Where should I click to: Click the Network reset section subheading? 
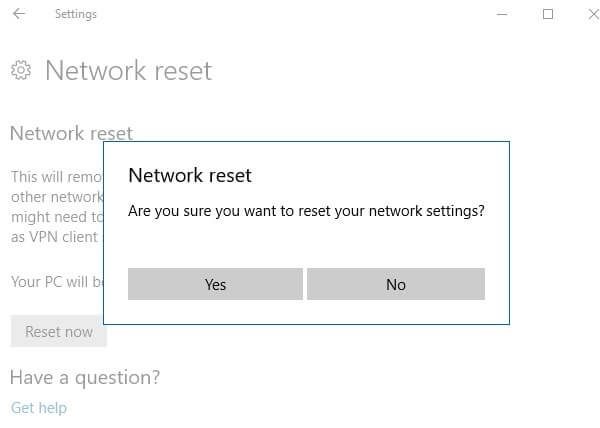click(70, 133)
